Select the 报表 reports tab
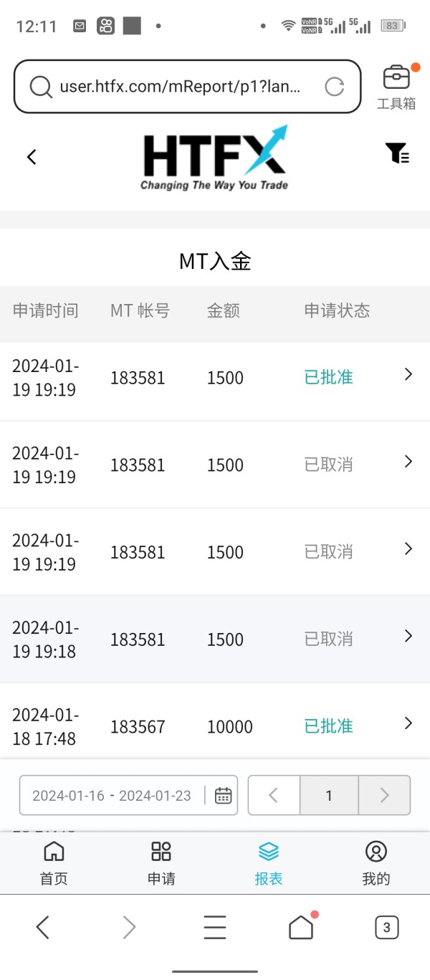 [x=269, y=863]
